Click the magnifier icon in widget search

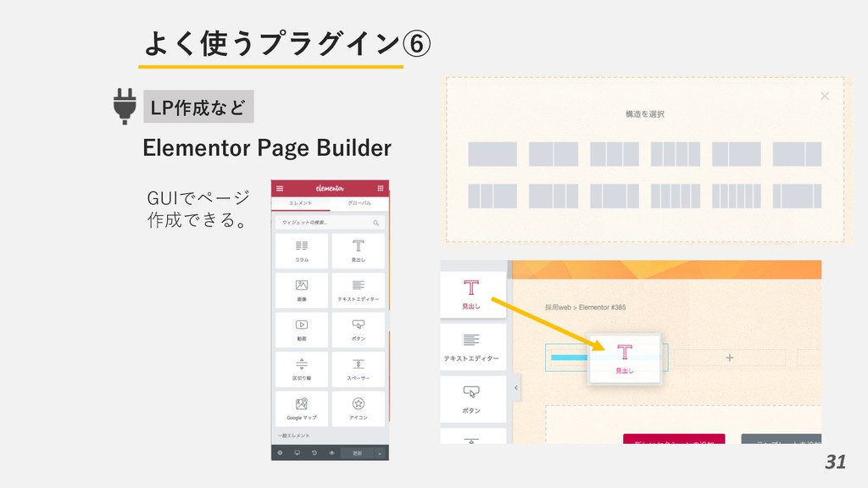click(376, 223)
